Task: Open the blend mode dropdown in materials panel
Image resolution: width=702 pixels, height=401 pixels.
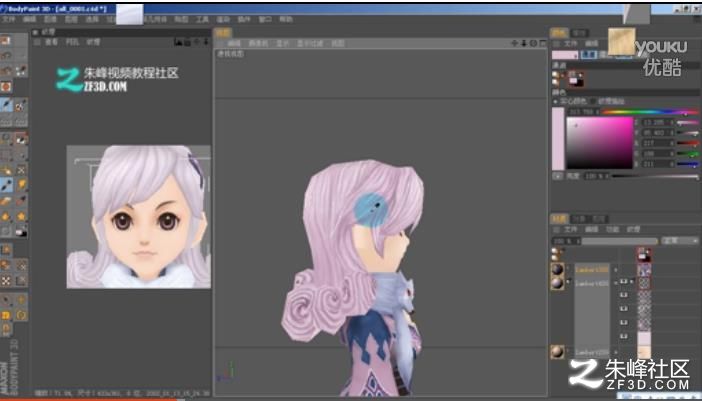Action: 680,241
